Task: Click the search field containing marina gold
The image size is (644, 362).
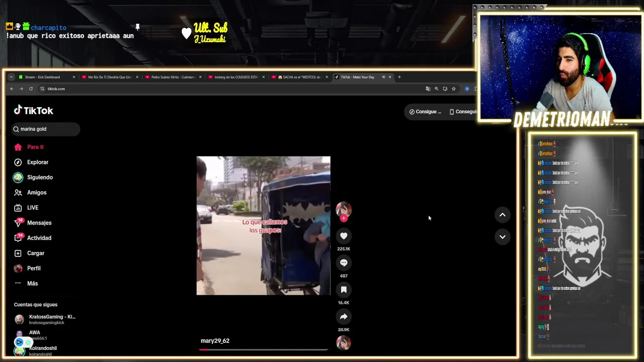Action: [x=46, y=129]
